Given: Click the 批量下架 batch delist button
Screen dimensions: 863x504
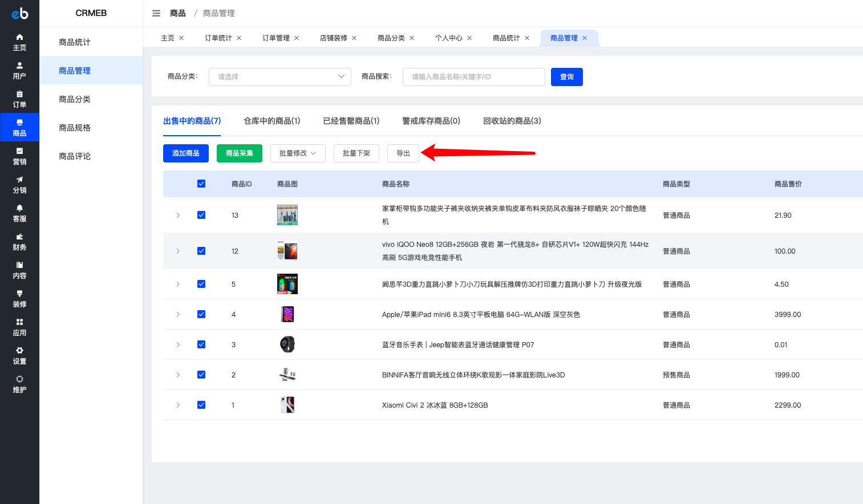Looking at the screenshot, I should coord(356,153).
